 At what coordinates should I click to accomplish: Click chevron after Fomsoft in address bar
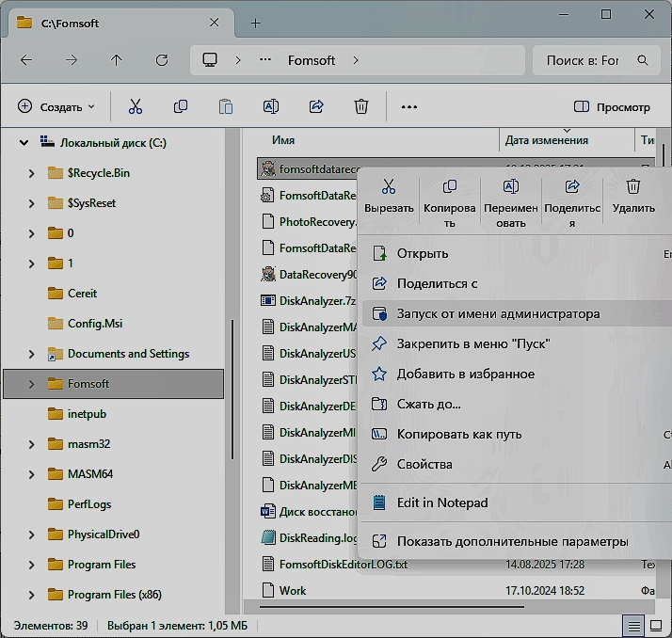(x=355, y=60)
